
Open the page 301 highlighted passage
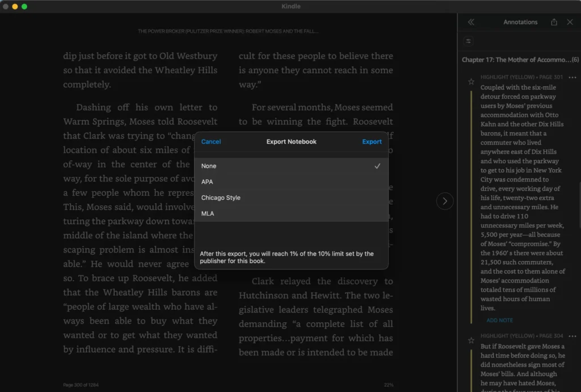(x=523, y=197)
